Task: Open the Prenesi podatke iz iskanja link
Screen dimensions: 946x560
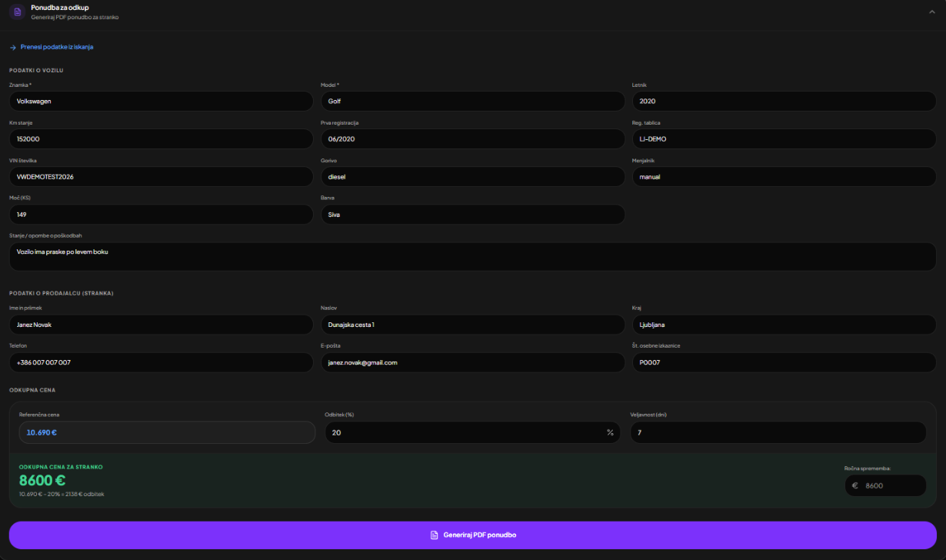Action: click(57, 47)
